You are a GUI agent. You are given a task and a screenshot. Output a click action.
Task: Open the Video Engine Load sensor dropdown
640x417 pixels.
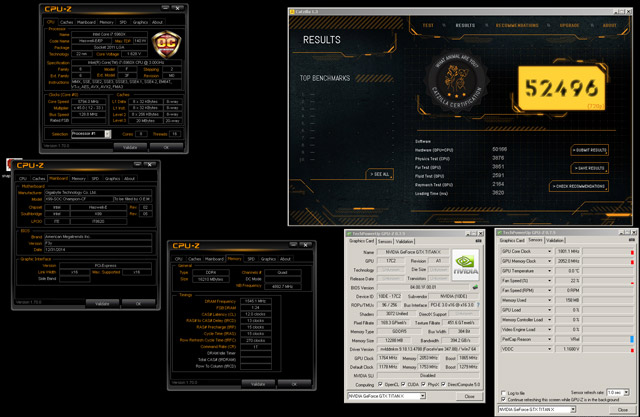coord(550,330)
